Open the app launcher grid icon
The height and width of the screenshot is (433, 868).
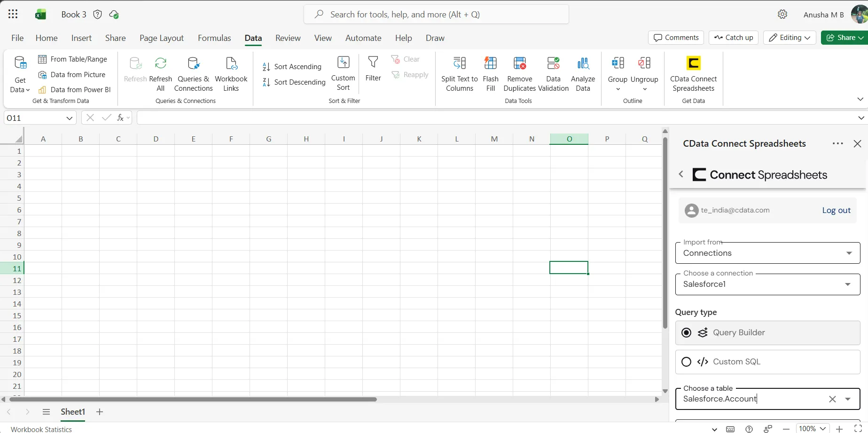pyautogui.click(x=13, y=14)
